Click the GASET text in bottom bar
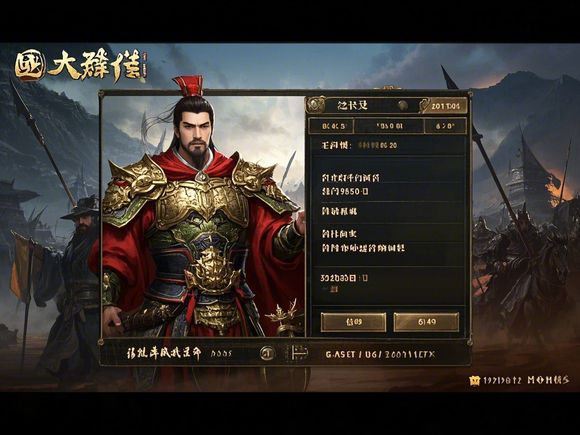Screen dimensions: 580x435 coord(340,354)
